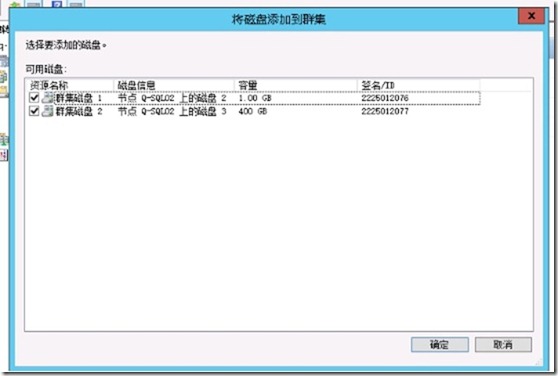
Task: Confirm with the 确定 button
Action: click(439, 344)
